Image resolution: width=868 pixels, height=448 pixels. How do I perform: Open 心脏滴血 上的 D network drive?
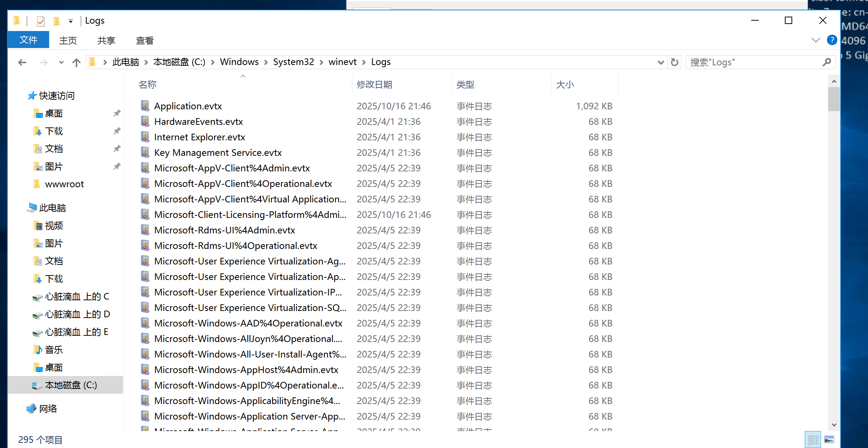(77, 314)
